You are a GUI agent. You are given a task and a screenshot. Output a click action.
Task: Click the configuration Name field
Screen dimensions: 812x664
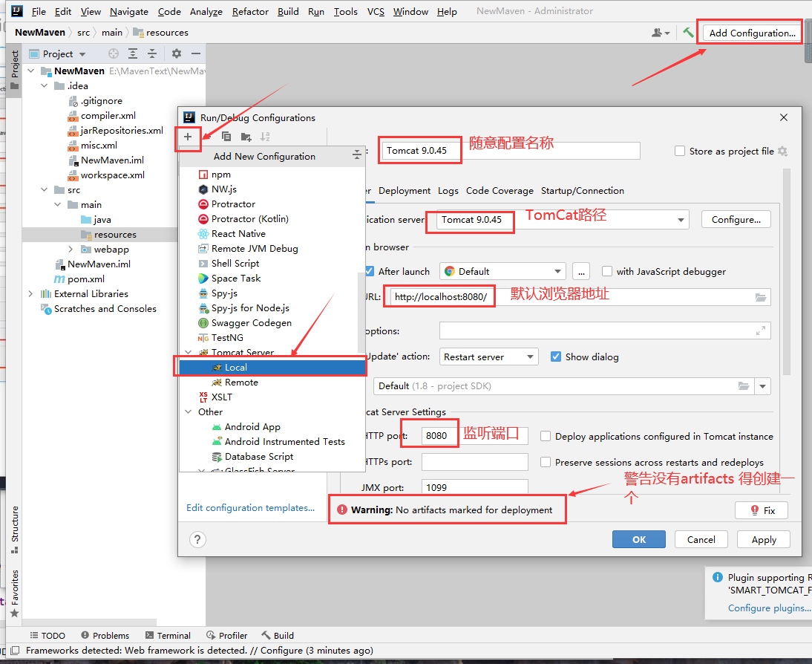point(511,151)
